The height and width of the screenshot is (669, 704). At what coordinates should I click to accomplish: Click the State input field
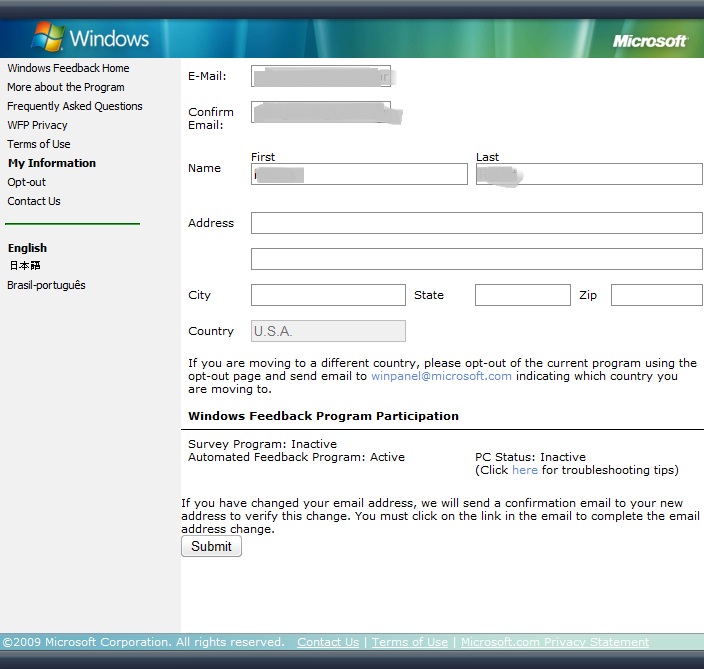point(523,295)
